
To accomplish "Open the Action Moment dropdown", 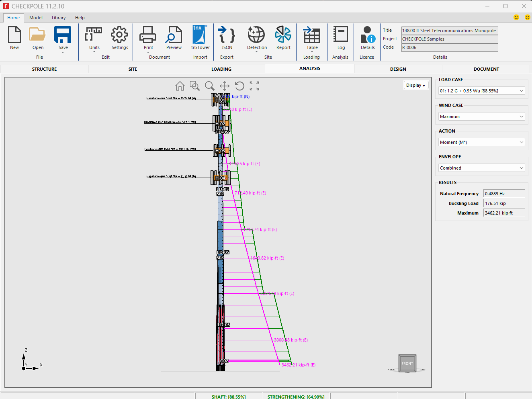I will click(x=482, y=142).
